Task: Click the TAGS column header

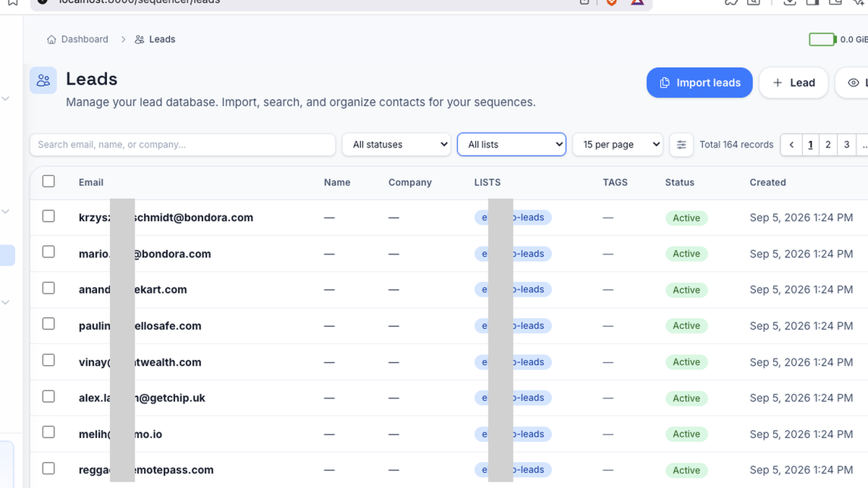Action: tap(616, 182)
